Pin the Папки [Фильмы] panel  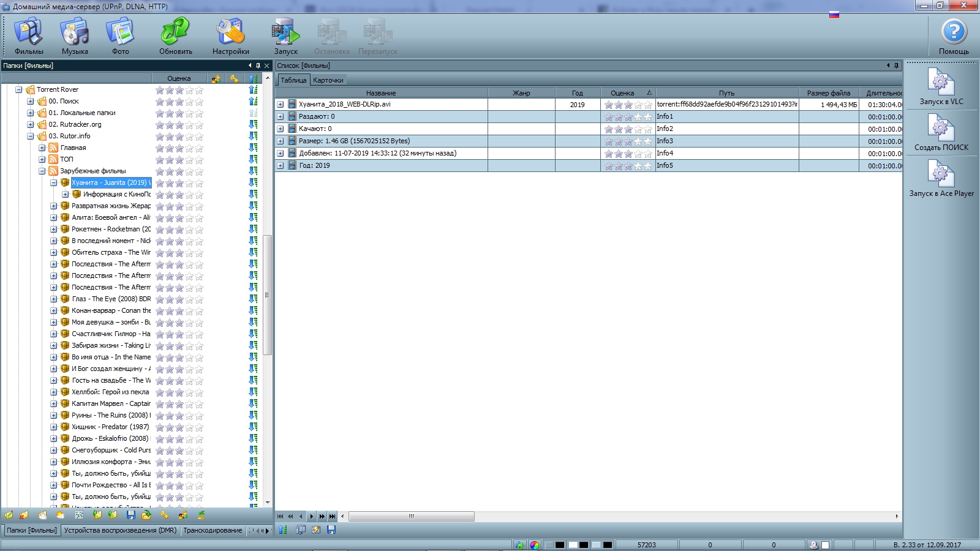[258, 66]
